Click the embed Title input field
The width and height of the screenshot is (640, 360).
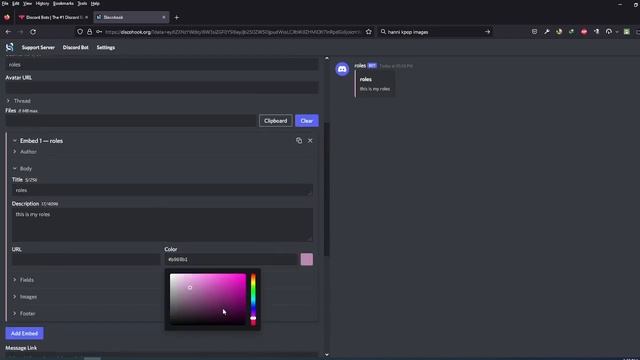point(162,190)
